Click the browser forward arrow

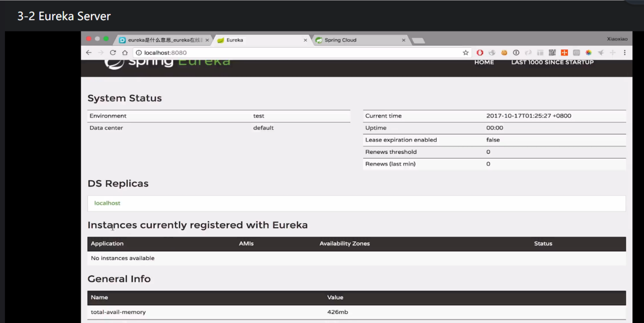[x=100, y=53]
